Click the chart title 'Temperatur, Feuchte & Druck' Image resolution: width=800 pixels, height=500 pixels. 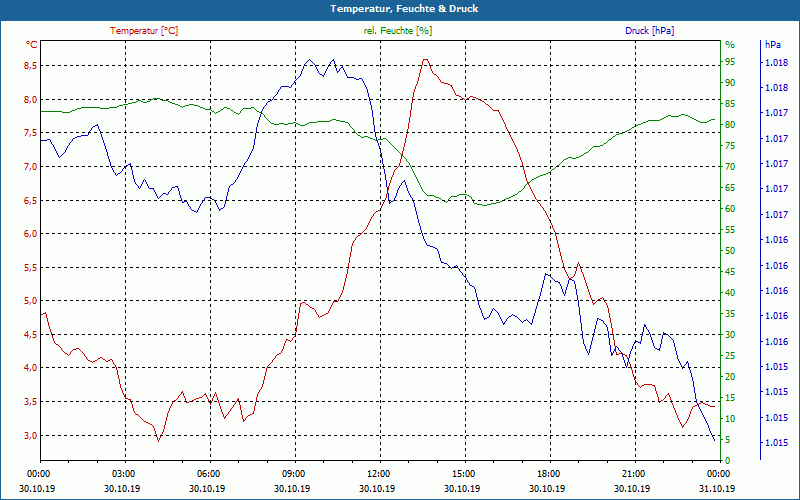click(404, 9)
